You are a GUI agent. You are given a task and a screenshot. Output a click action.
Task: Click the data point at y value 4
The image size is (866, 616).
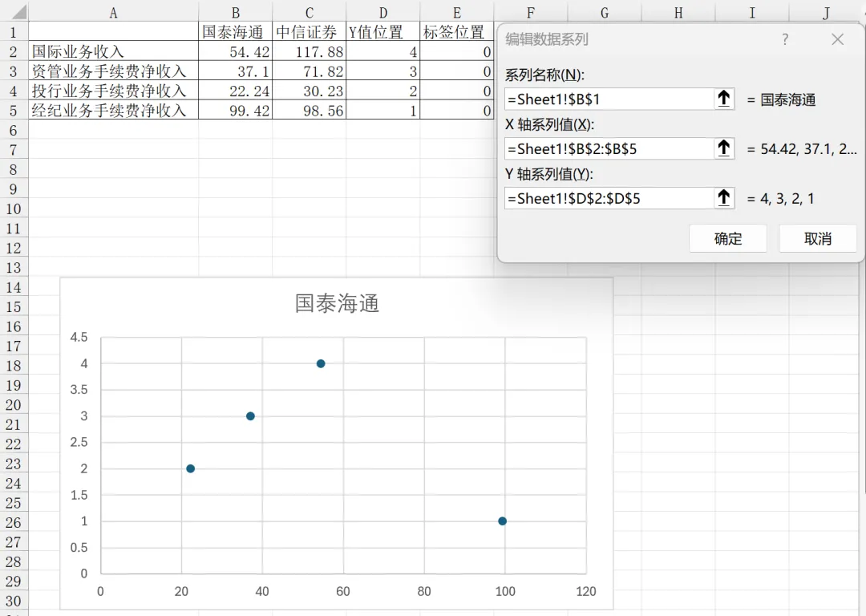321,363
